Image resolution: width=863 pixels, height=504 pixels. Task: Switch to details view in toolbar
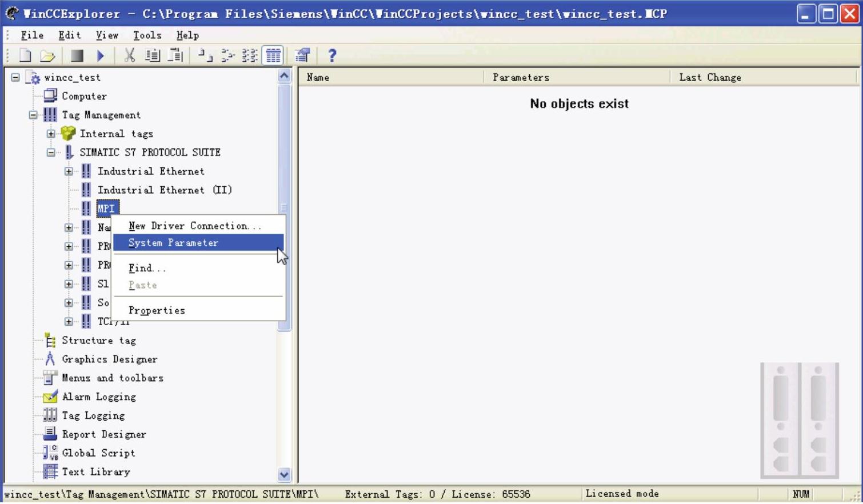(x=273, y=55)
